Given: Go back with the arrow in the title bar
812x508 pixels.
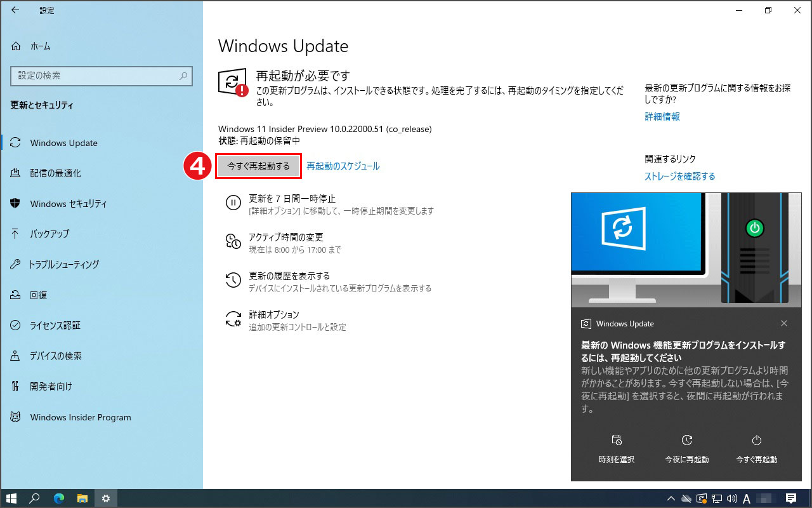Looking at the screenshot, I should [15, 10].
